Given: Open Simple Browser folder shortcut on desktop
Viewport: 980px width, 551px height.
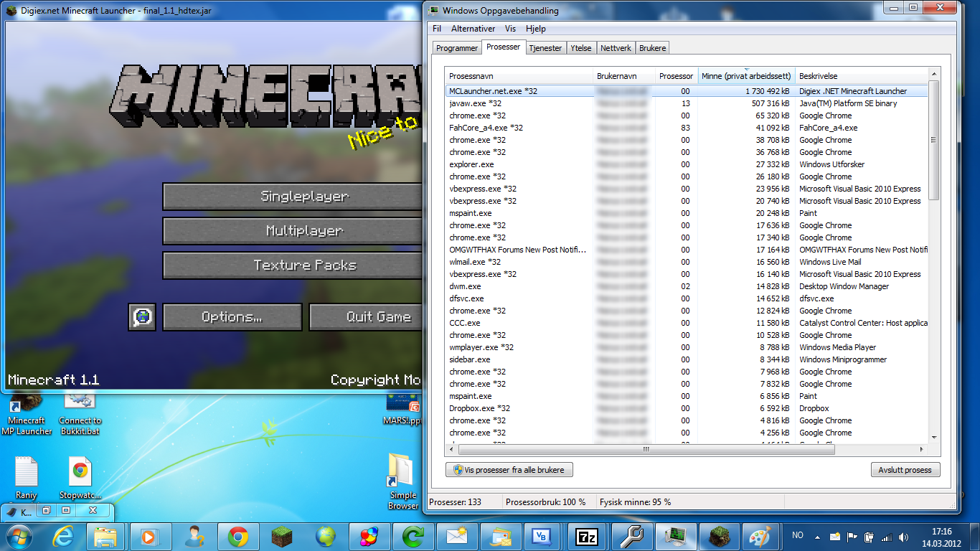Looking at the screenshot, I should [x=402, y=482].
